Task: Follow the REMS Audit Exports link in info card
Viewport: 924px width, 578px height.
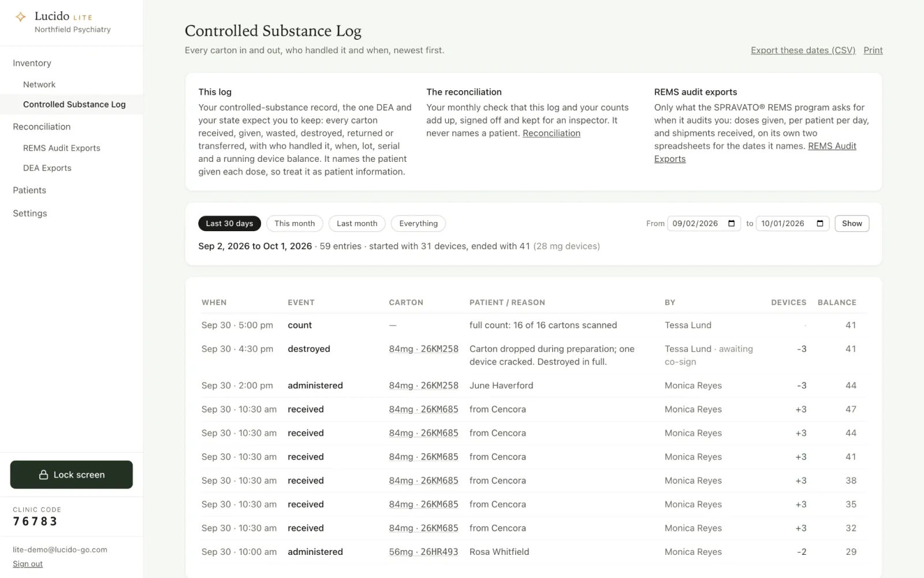Action: pos(832,146)
